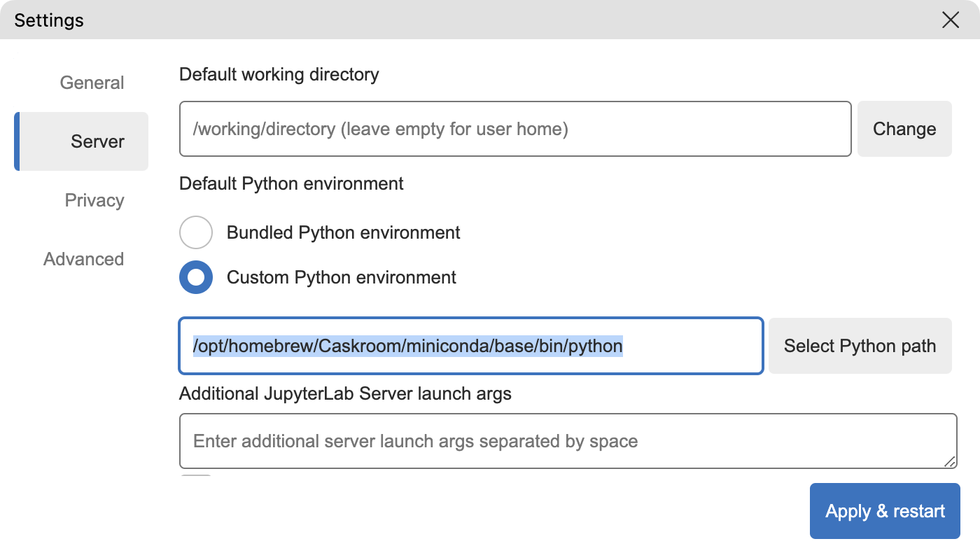Switch to the Server settings tab
Screen dimensions: 980x560
click(97, 141)
